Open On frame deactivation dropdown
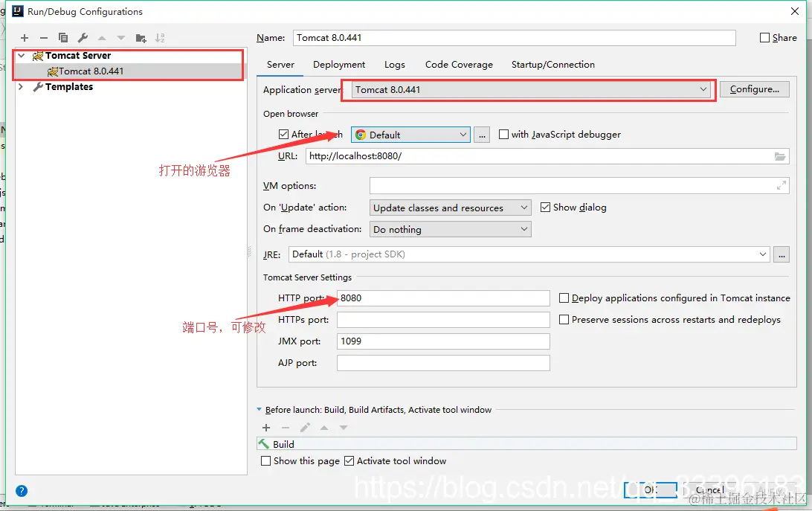 coord(451,230)
